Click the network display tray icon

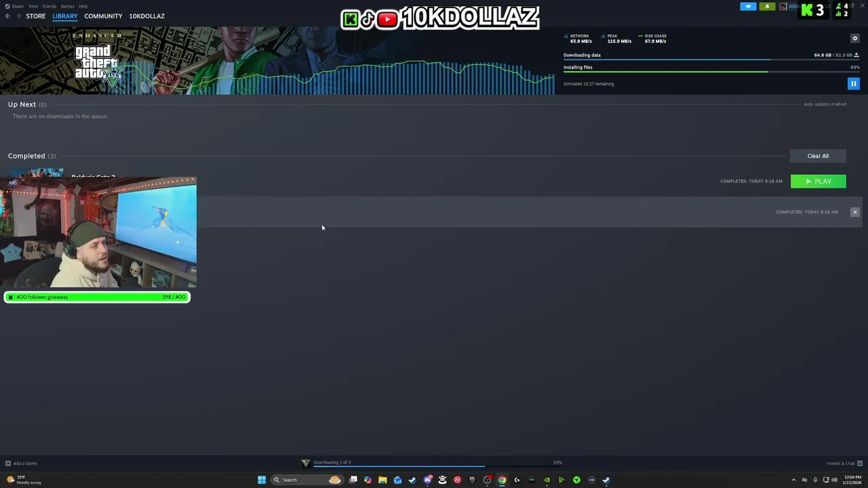826,480
